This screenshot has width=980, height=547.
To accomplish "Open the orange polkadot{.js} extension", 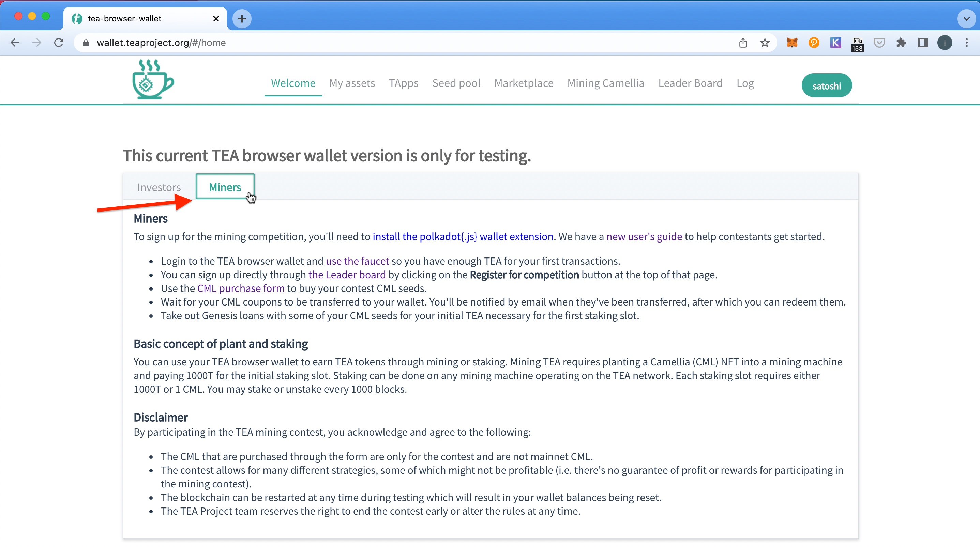I will tap(814, 43).
